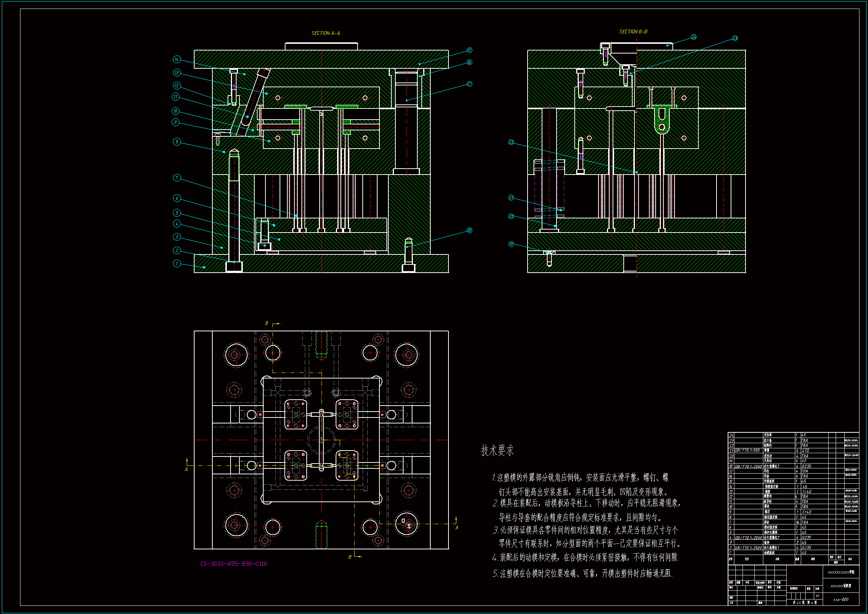Image resolution: width=868 pixels, height=614 pixels.
Task: Click part balloon number 8
Action: (177, 142)
